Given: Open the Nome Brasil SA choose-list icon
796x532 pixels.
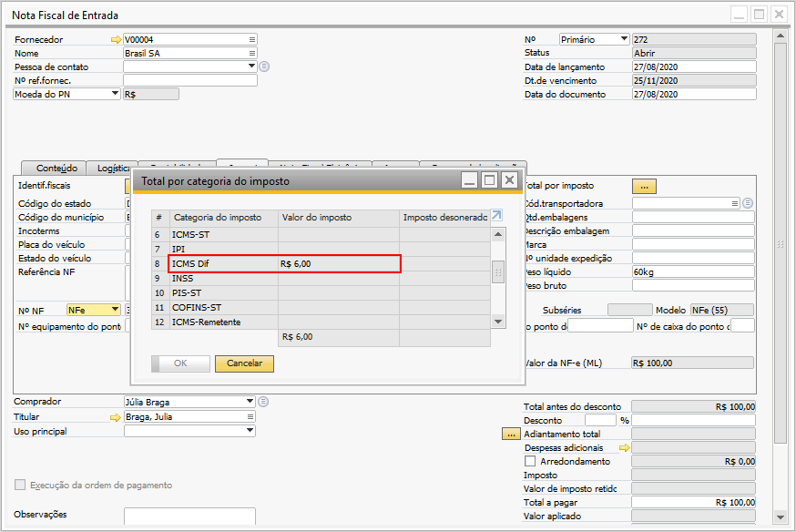Looking at the screenshot, I should 251,54.
